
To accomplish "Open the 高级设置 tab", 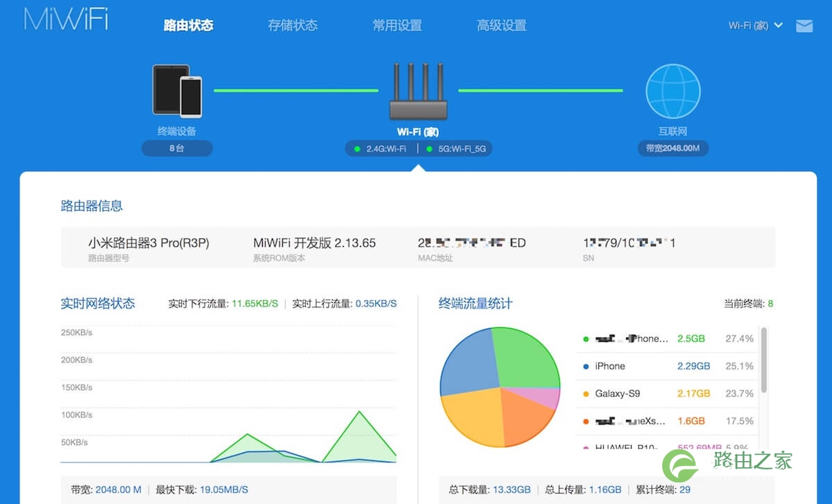I will coord(501,26).
